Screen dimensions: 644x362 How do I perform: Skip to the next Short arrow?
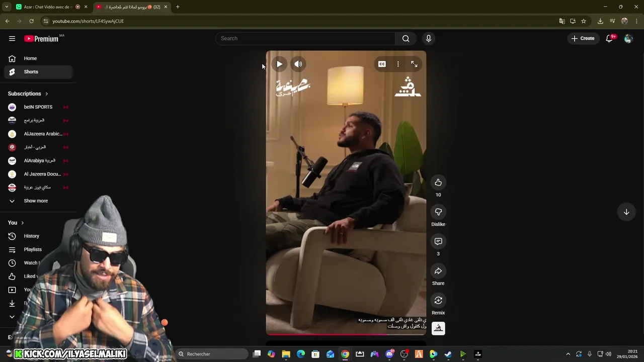(626, 212)
